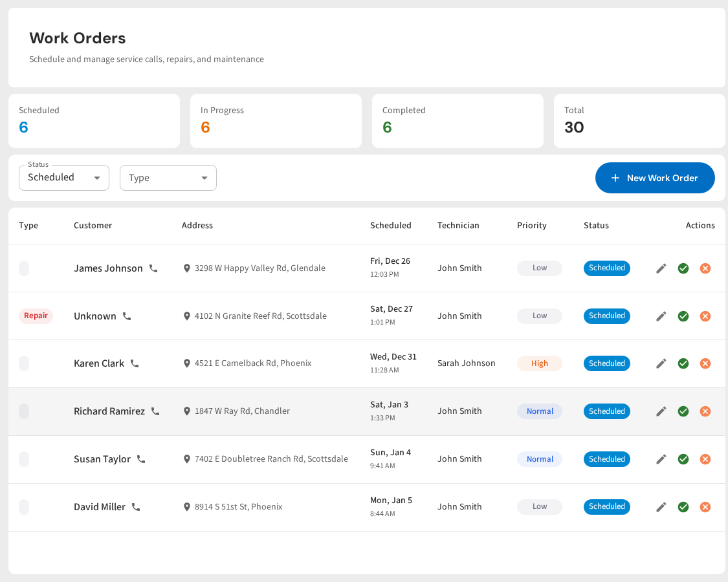Edit James Johnson's work order with the pencil icon
The width and height of the screenshot is (728, 582).
661,268
